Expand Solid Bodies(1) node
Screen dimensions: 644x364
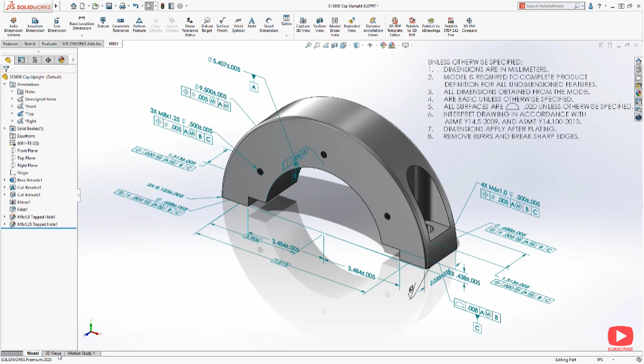[5, 129]
